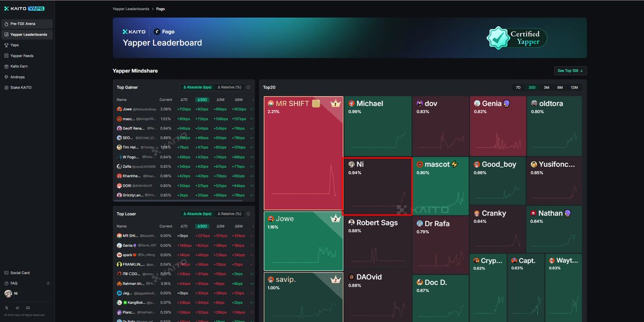
Task: Click the Ni profile avatar in sidebar
Action: (x=8, y=293)
